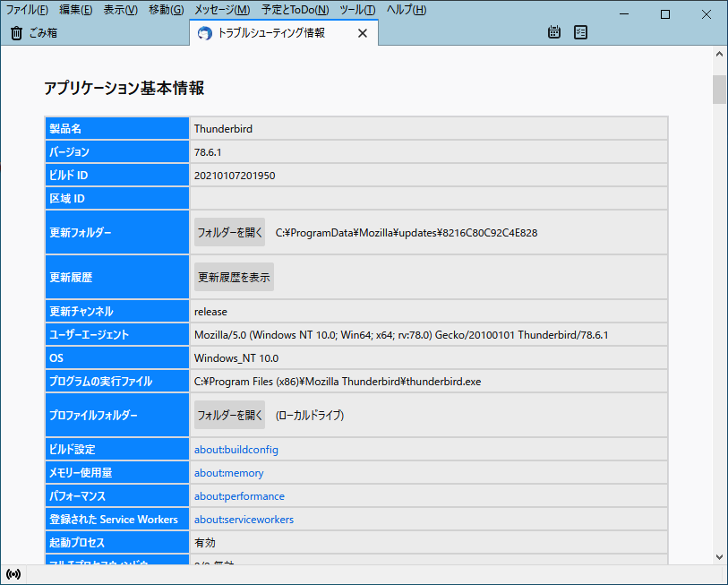Image resolution: width=728 pixels, height=585 pixels.
Task: Open the update folder with フォルダーを開く
Action: click(x=229, y=232)
